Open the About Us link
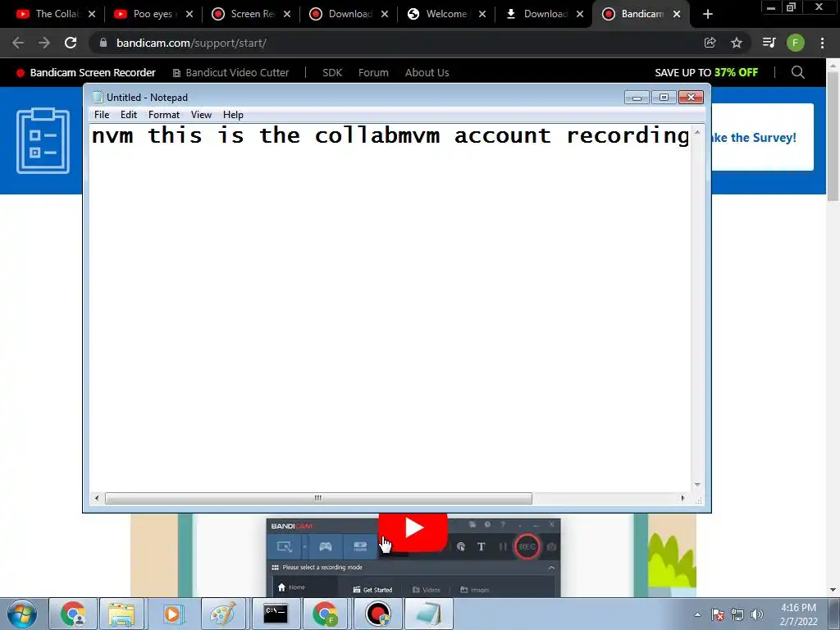The image size is (840, 630). pos(427,72)
